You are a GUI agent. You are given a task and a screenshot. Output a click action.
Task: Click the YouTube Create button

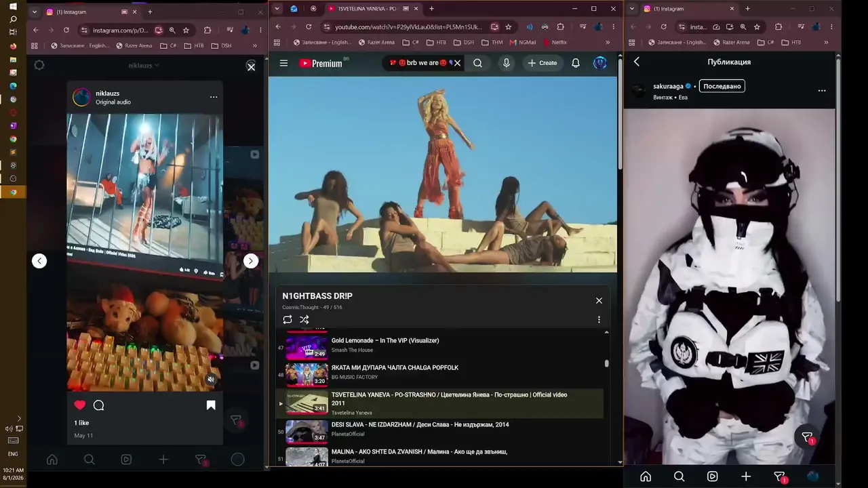point(542,63)
